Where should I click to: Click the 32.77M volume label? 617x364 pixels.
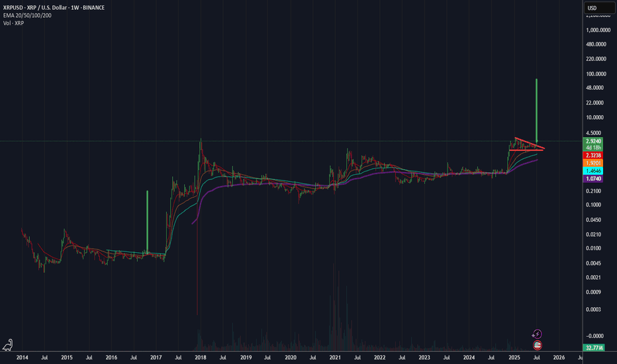[x=594, y=347]
